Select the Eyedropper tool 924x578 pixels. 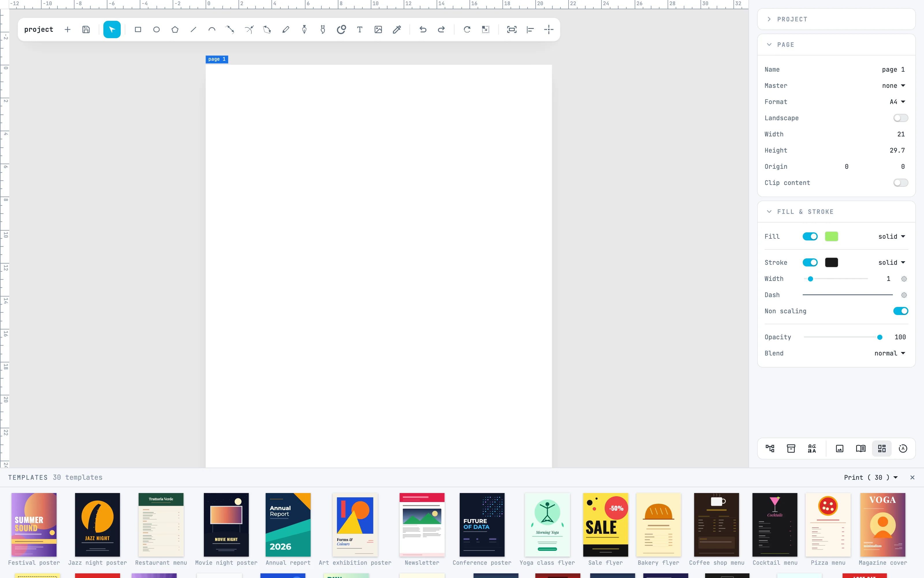point(397,29)
